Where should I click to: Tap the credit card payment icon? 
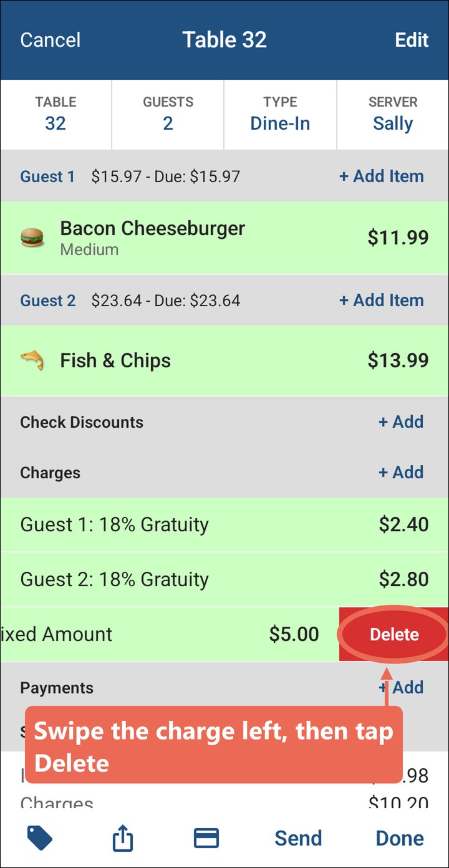coord(206,838)
